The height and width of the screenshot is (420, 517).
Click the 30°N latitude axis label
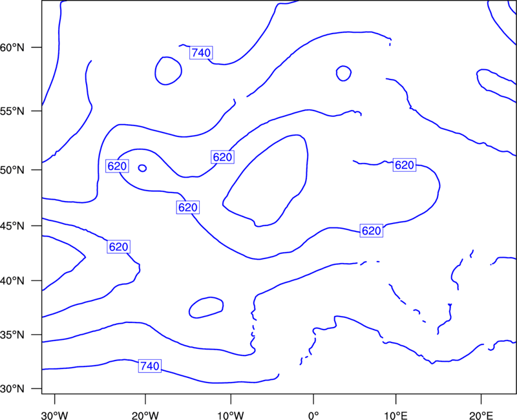[x=12, y=389]
